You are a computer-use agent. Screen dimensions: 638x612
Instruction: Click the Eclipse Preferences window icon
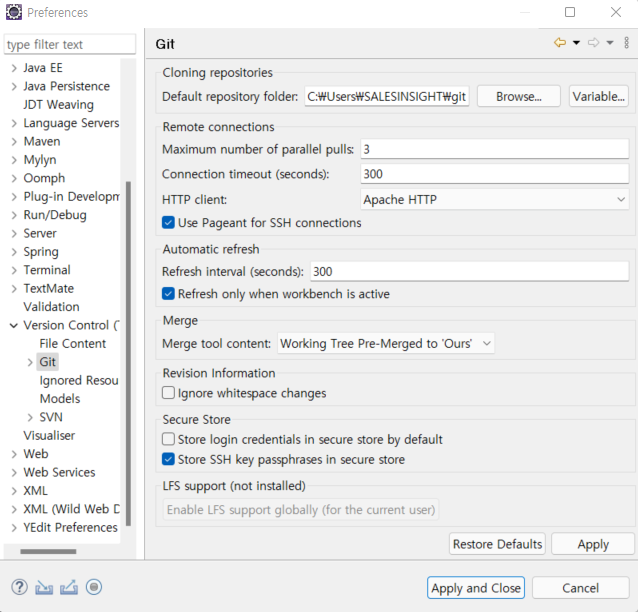tap(13, 12)
